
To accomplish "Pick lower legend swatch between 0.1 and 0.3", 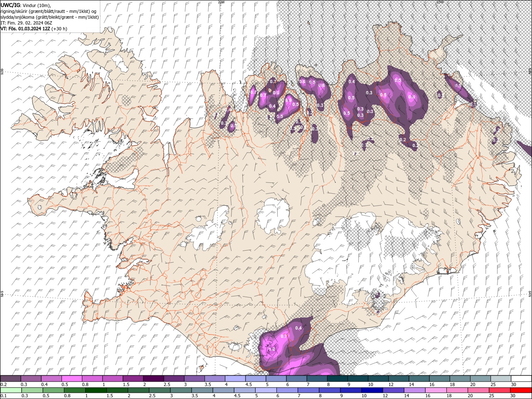I will click(11, 390).
